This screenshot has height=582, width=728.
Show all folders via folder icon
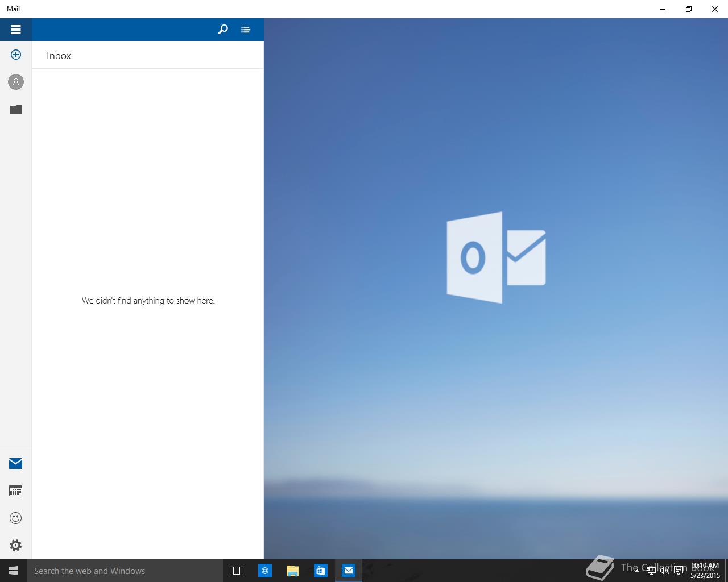coord(16,109)
